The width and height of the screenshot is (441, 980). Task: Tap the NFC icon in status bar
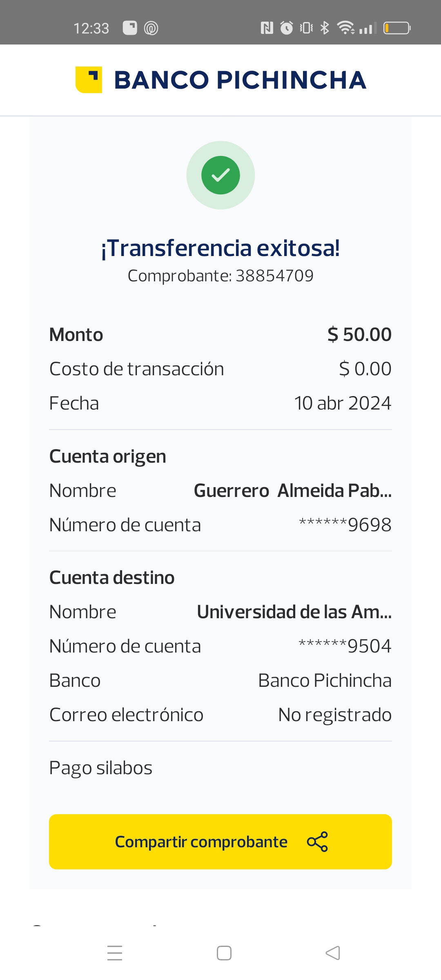coord(267,28)
